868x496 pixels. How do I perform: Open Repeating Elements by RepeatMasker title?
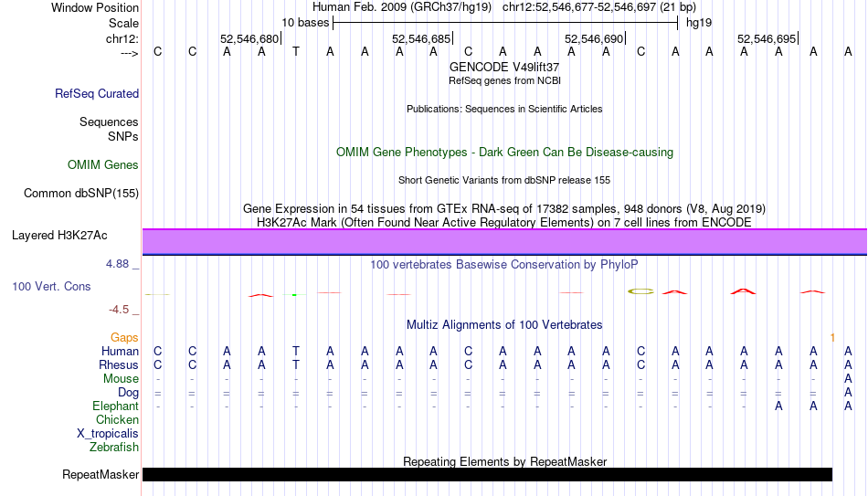504,461
